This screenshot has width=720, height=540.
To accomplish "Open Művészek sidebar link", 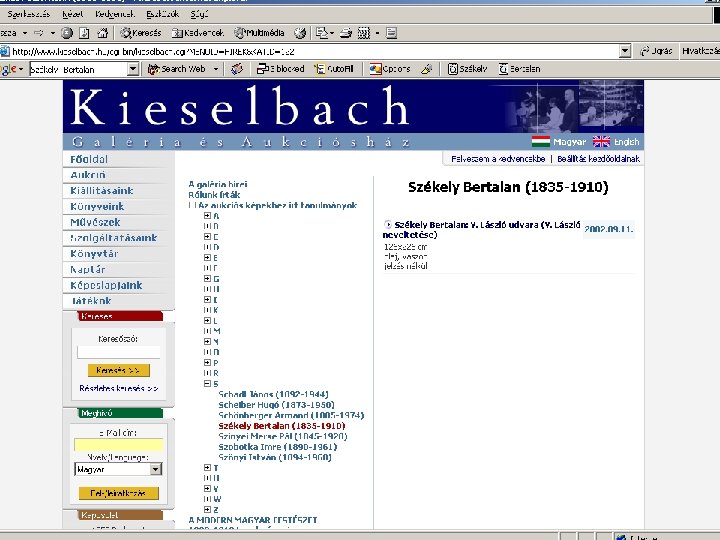I will point(95,222).
